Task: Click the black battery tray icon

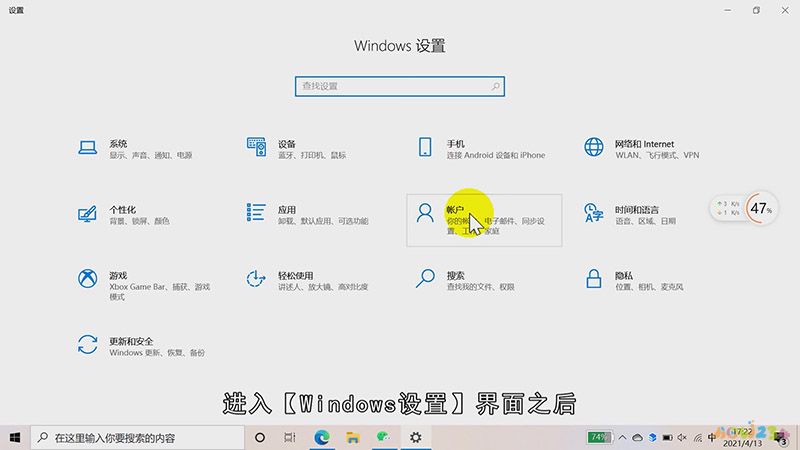Action: [667, 438]
